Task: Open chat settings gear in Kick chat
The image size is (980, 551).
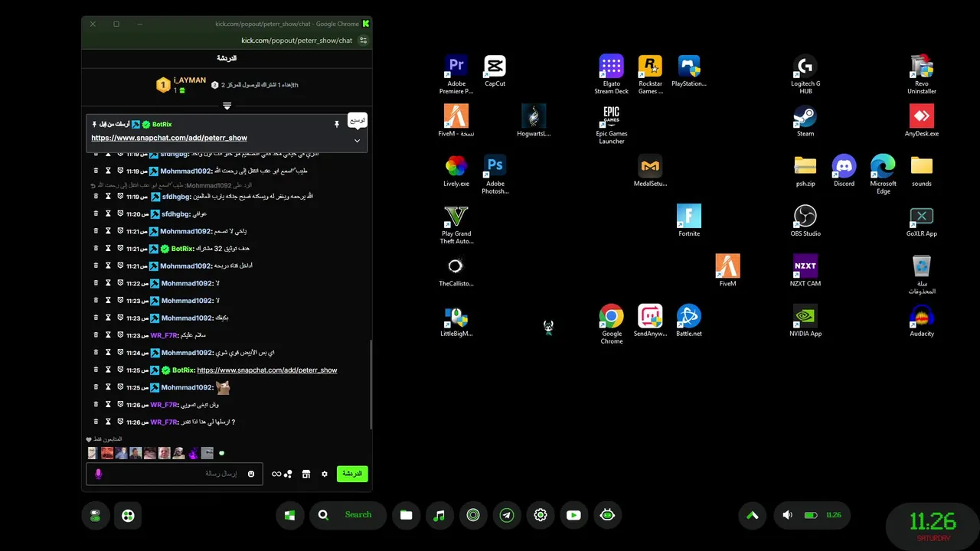Action: coord(325,474)
